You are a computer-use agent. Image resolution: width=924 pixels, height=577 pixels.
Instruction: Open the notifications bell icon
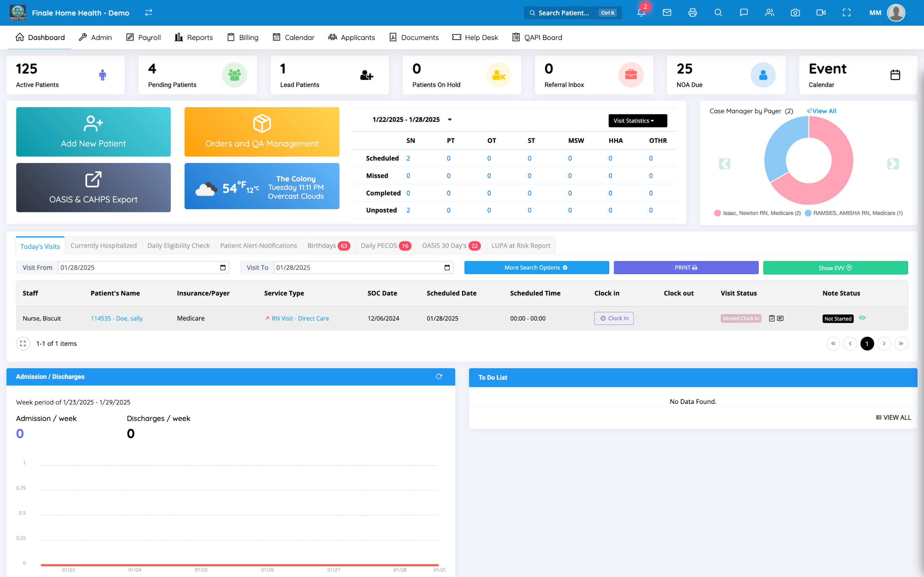pyautogui.click(x=641, y=13)
